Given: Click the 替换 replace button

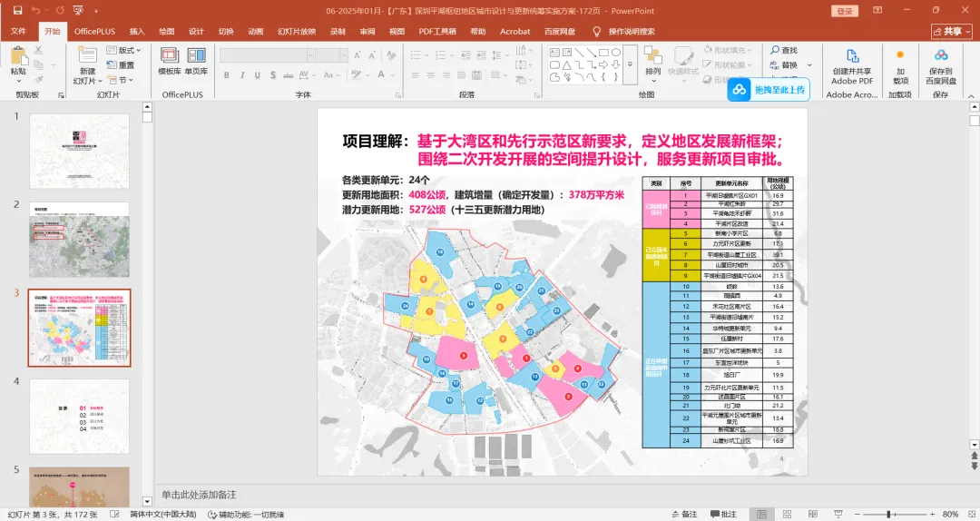Looking at the screenshot, I should coord(784,65).
